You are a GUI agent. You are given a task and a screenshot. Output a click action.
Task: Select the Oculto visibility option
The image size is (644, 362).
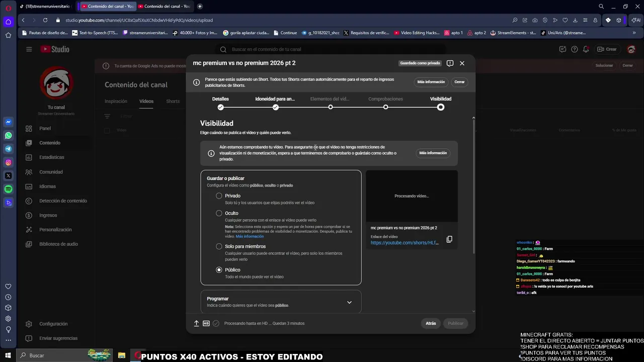pos(219,213)
